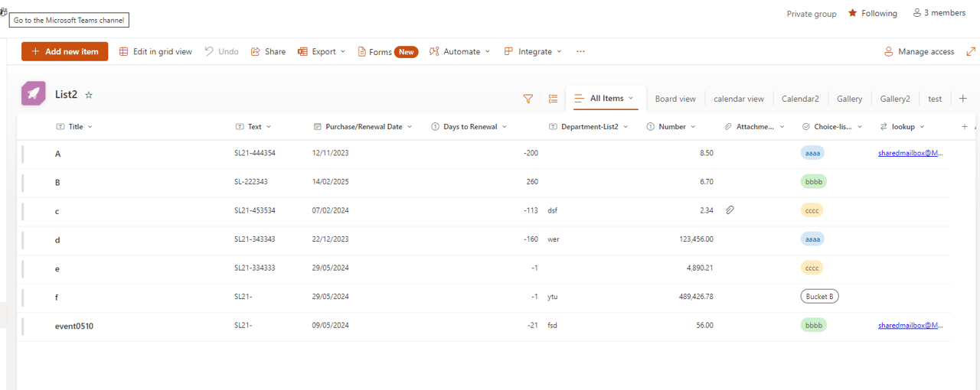Open item titled d
Viewport: 980px width, 390px height.
click(57, 239)
